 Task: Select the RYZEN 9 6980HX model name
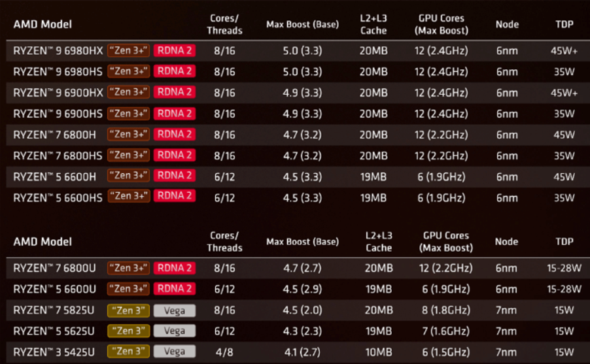point(58,51)
